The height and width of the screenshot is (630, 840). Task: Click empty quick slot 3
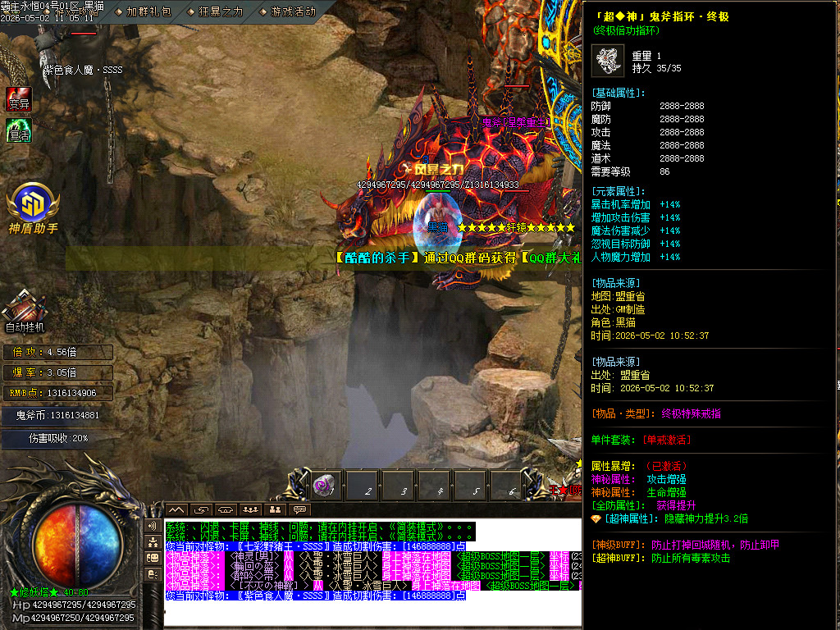point(398,486)
